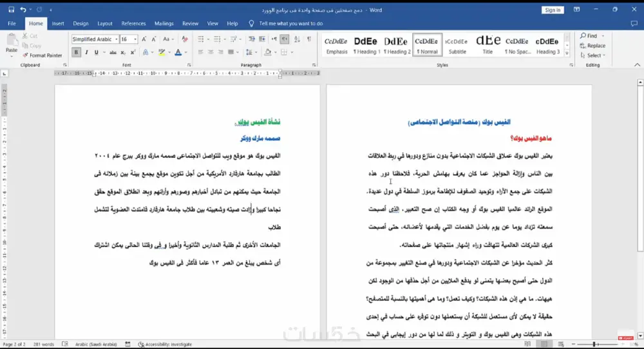Align text right with the alignment icon
This screenshot has width=644, height=349.
pyautogui.click(x=221, y=52)
